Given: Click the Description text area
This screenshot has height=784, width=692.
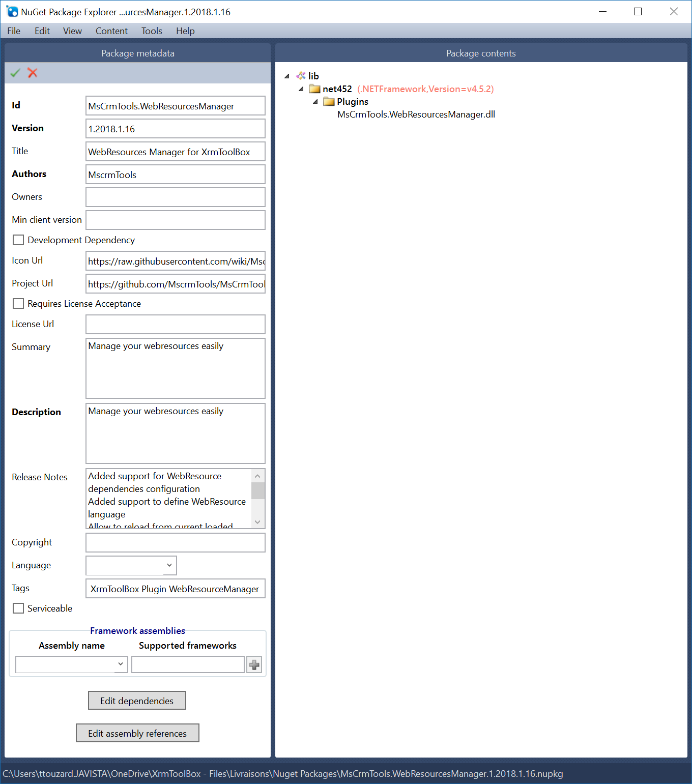Looking at the screenshot, I should 176,433.
